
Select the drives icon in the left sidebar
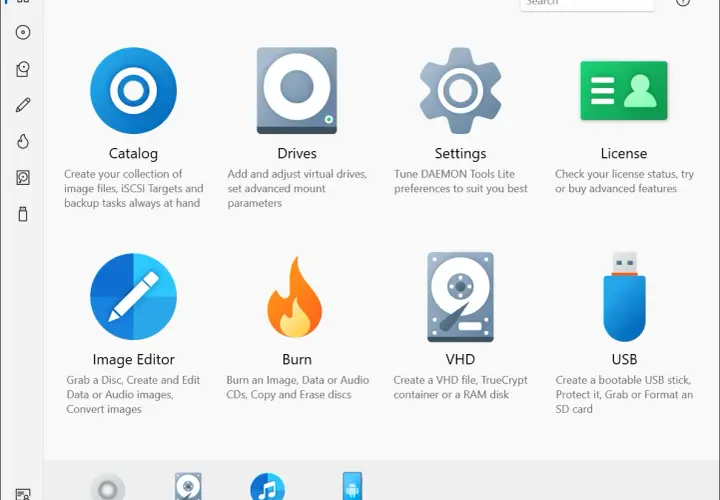pos(23,69)
